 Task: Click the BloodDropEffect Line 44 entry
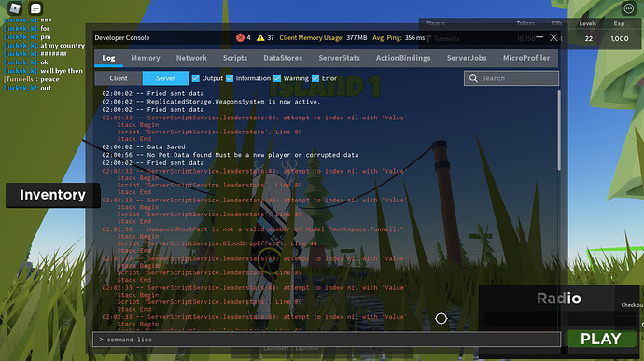(217, 244)
